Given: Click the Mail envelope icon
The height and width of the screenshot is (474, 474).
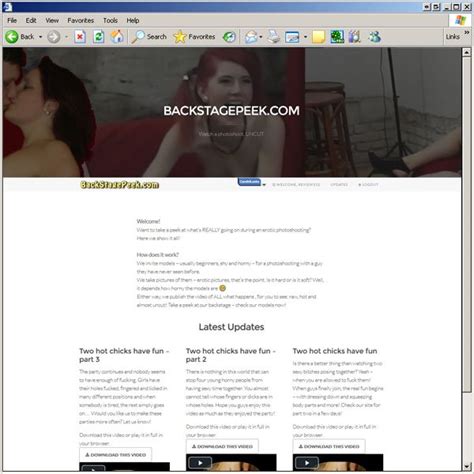Looking at the screenshot, I should [251, 37].
